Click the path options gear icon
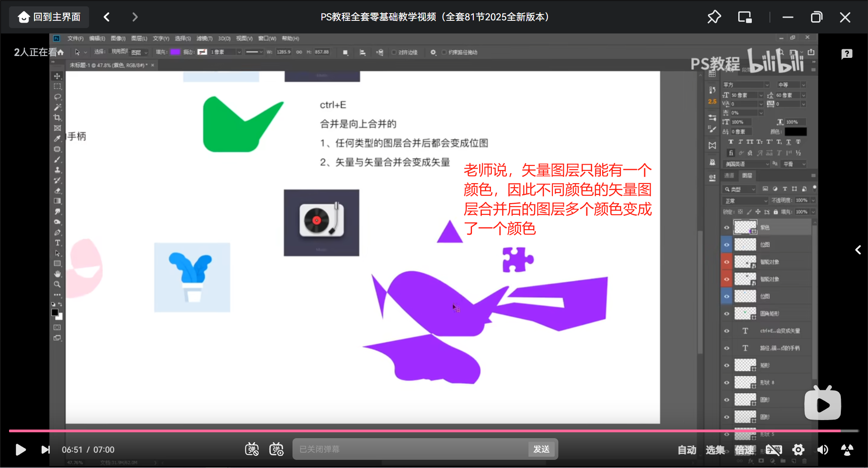Screen dimensions: 868x468 click(433, 52)
